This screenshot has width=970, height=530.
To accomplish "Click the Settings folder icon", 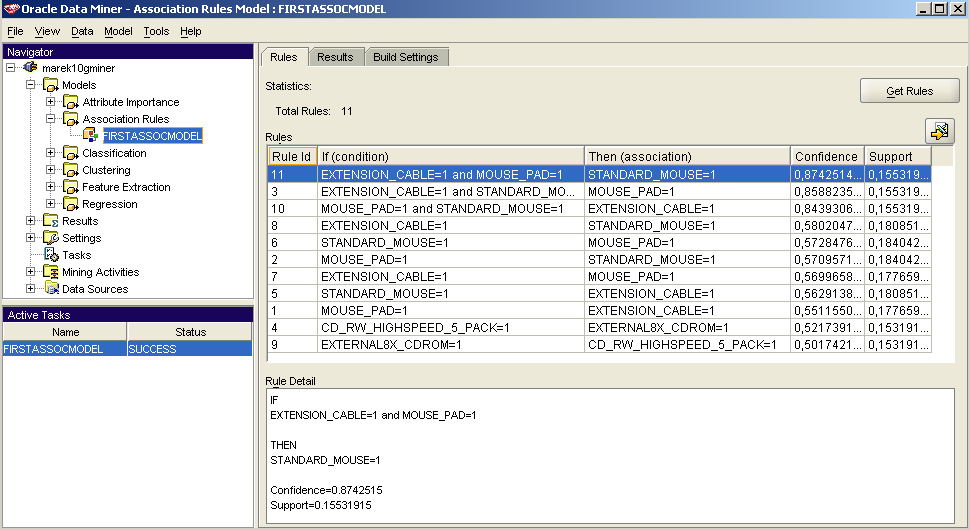I will tap(50, 237).
